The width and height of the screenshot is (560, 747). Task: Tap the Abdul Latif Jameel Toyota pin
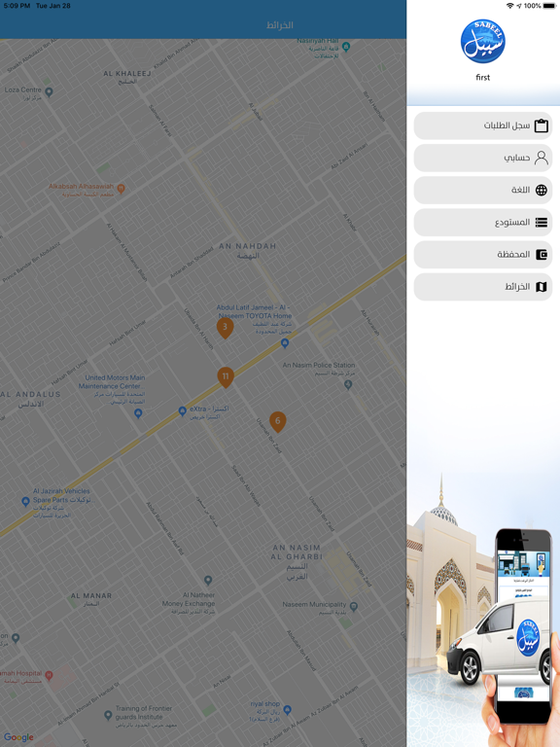pos(285,343)
